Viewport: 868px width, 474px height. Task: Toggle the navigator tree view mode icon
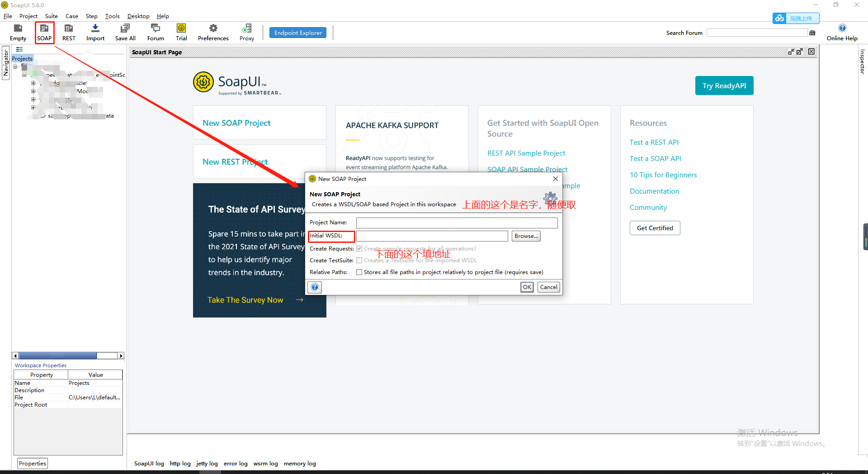(19, 49)
